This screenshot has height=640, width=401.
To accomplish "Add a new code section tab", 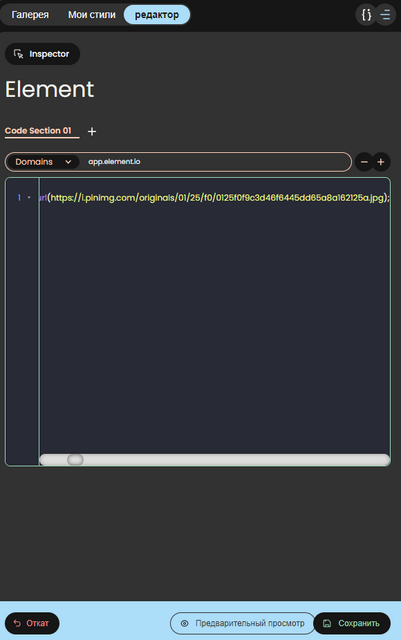I will pos(92,131).
